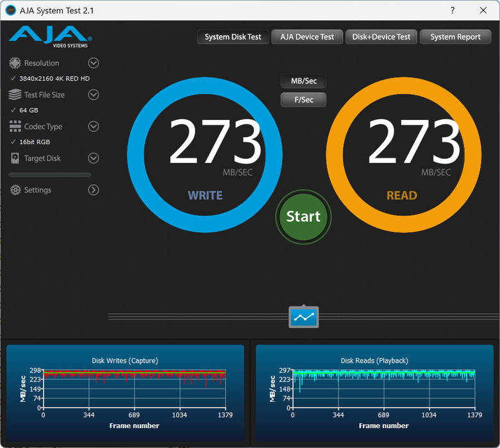Viewport: 500px width, 448px height.
Task: Click the READ label text
Action: coord(402,195)
